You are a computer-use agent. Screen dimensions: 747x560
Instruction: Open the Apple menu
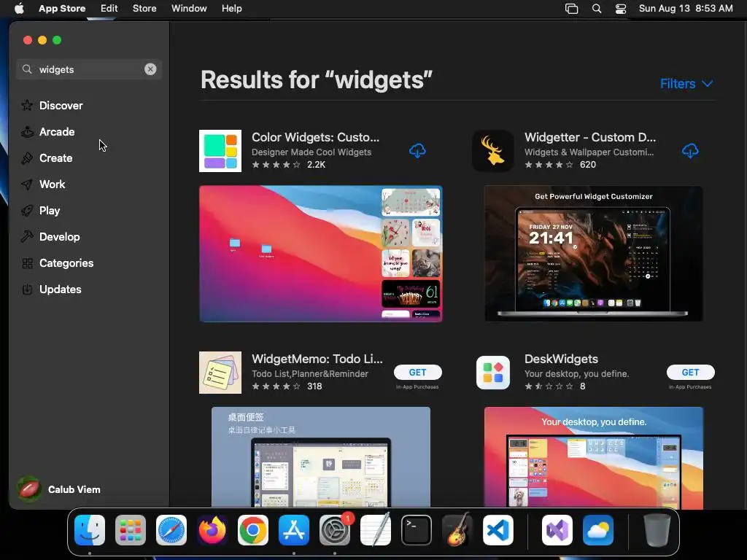(19, 9)
